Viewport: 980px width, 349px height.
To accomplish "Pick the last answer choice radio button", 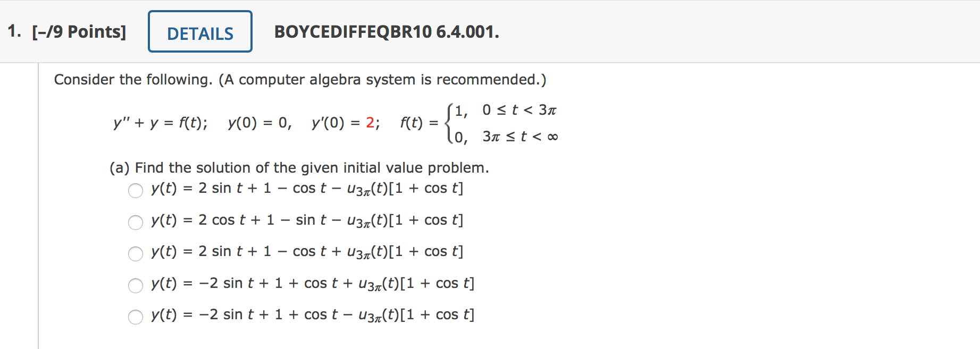I will pyautogui.click(x=135, y=317).
